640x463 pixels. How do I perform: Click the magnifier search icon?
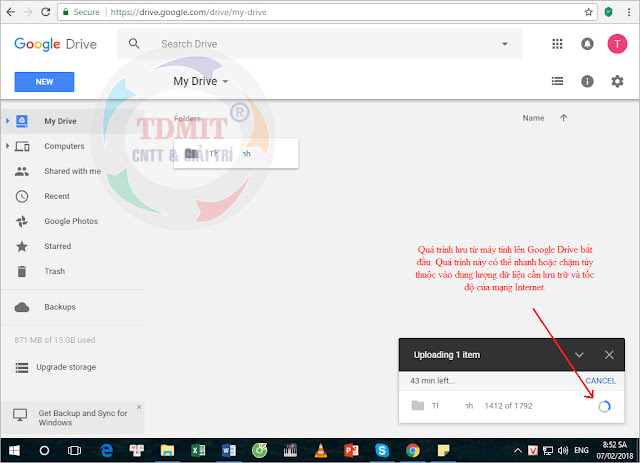click(x=134, y=43)
